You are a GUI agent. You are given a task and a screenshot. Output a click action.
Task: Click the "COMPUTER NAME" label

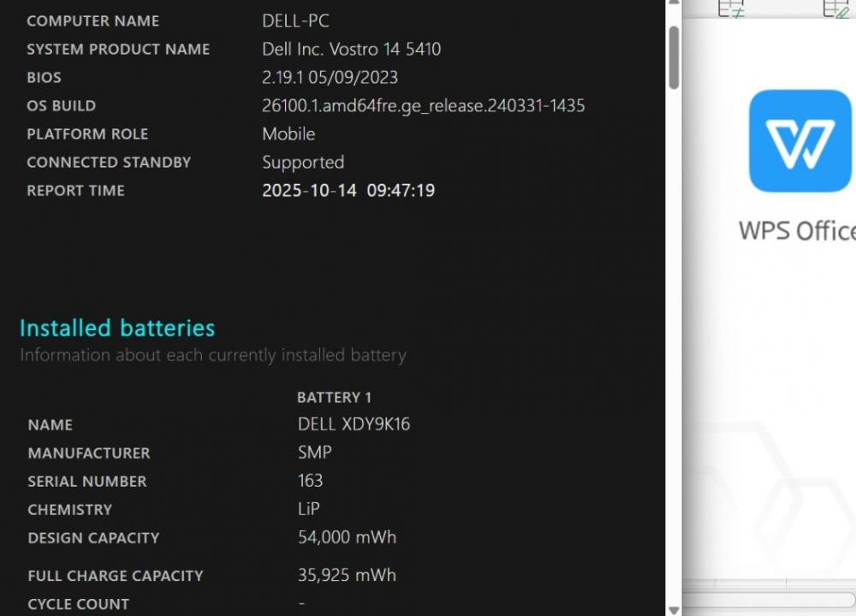(92, 21)
